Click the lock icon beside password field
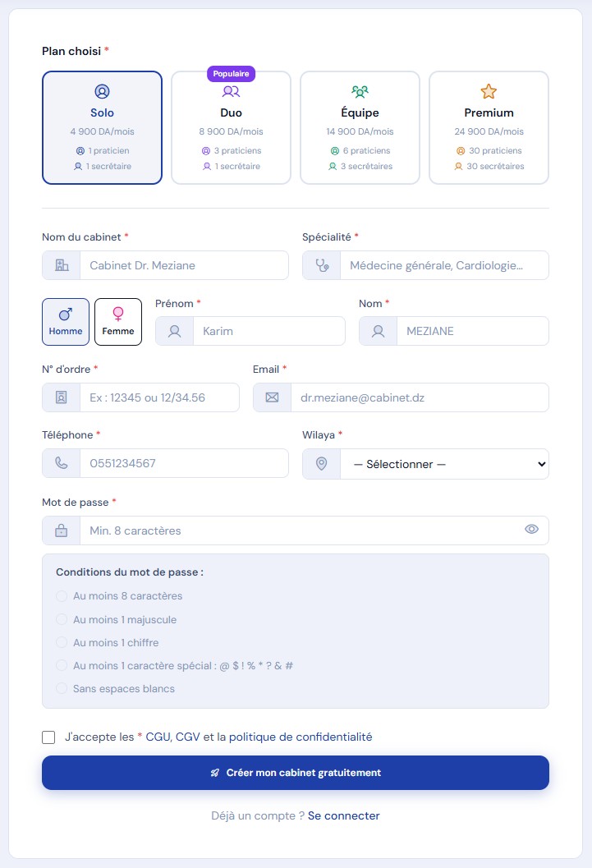Screen dimensions: 592x868 (x=62, y=530)
